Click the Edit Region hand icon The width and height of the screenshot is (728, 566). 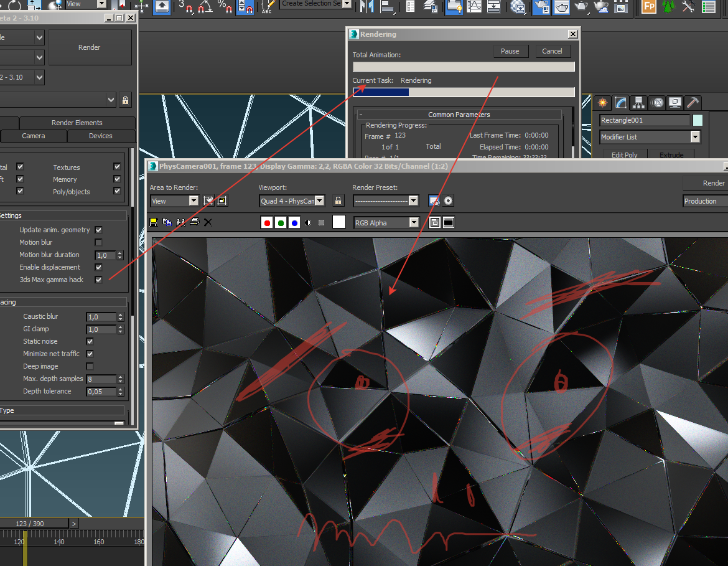208,200
